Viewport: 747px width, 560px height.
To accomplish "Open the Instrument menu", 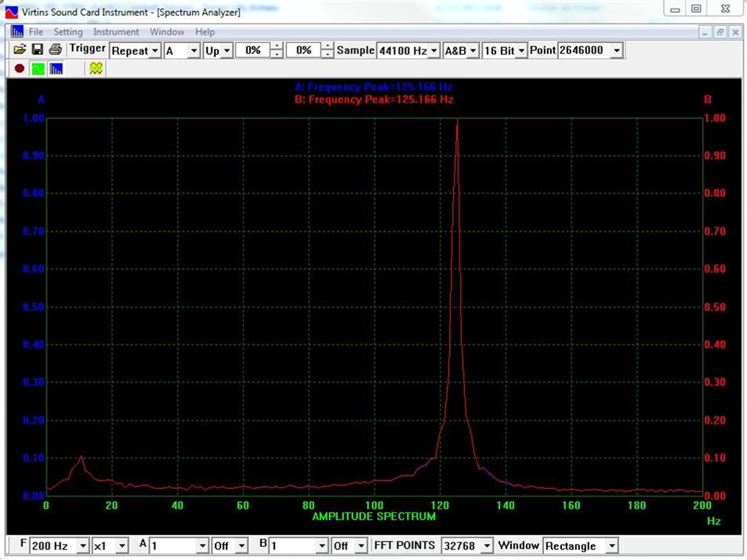I will [116, 32].
